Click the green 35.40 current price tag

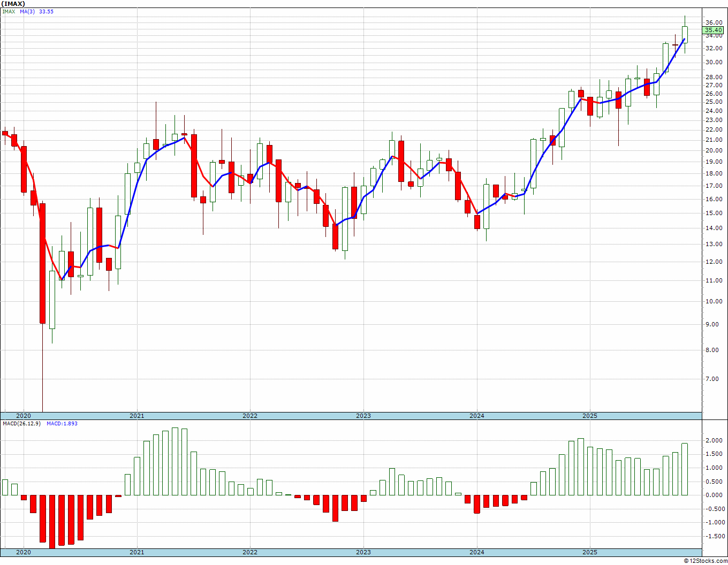pyautogui.click(x=714, y=30)
